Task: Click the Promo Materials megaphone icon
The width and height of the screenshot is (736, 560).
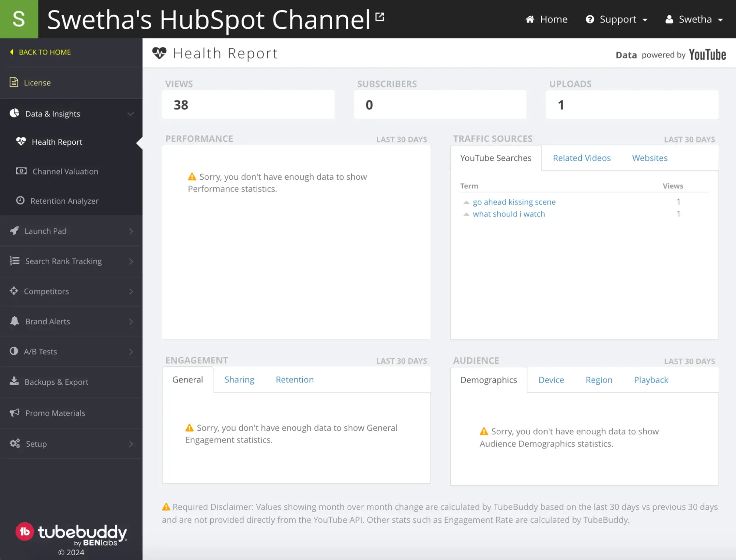Action: coord(14,412)
